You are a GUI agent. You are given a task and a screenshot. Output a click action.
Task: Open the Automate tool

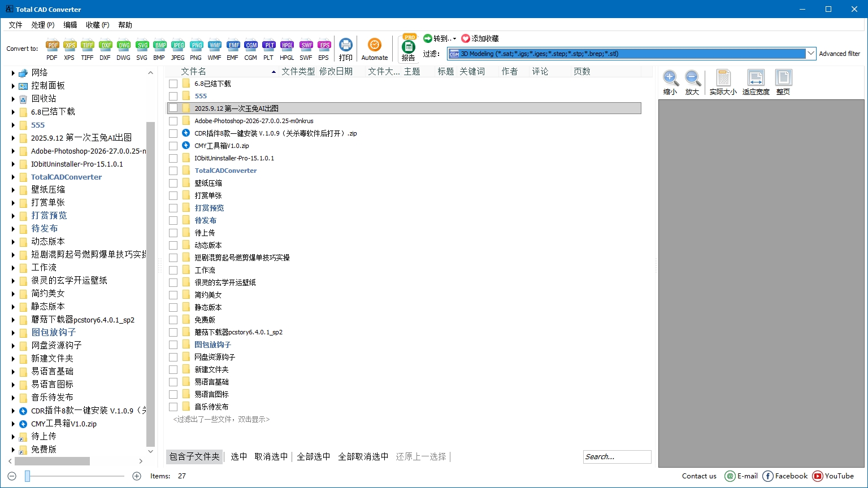pyautogui.click(x=374, y=46)
